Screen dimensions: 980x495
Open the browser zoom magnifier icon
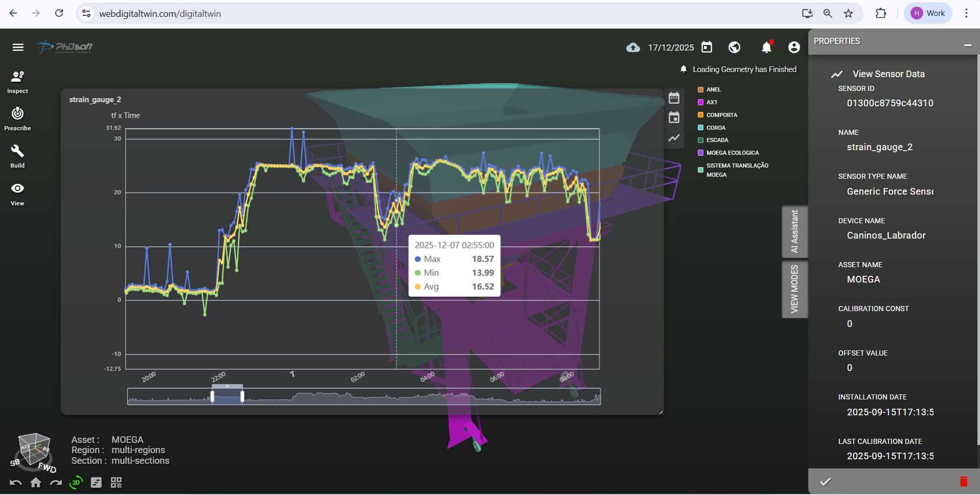pos(828,13)
